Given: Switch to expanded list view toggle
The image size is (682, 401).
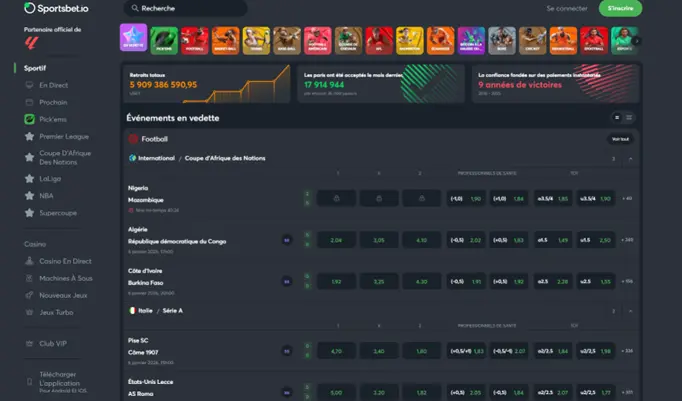Looking at the screenshot, I should [629, 117].
